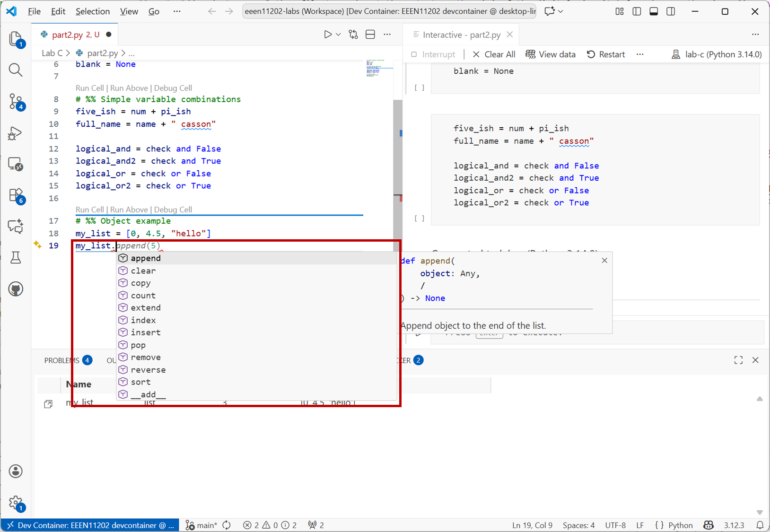770x532 pixels.
Task: Toggle the secondary sidebar layout button
Action: pyautogui.click(x=671, y=11)
